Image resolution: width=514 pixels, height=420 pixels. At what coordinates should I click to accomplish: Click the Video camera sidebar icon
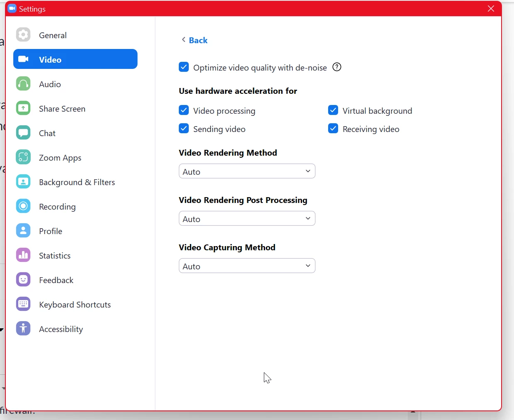pos(23,59)
